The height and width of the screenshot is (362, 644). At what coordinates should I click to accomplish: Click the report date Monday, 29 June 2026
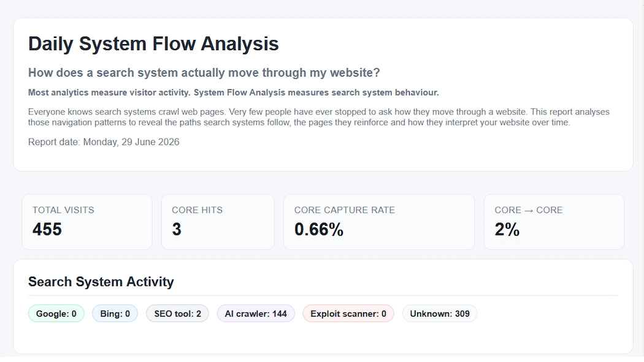[x=104, y=142]
